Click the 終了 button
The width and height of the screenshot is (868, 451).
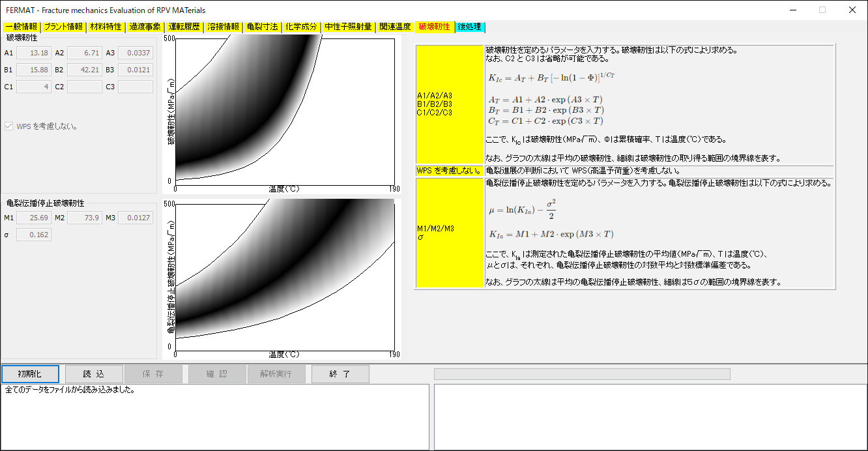(x=340, y=374)
